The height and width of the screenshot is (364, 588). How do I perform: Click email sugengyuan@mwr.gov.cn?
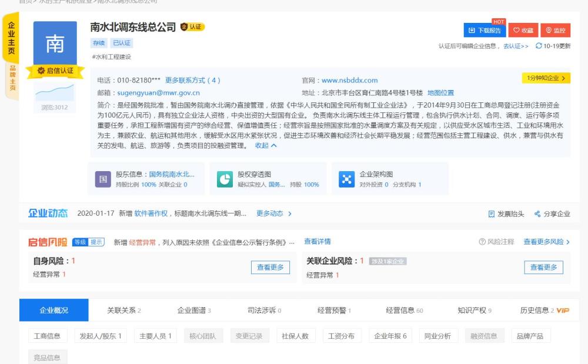(x=158, y=92)
